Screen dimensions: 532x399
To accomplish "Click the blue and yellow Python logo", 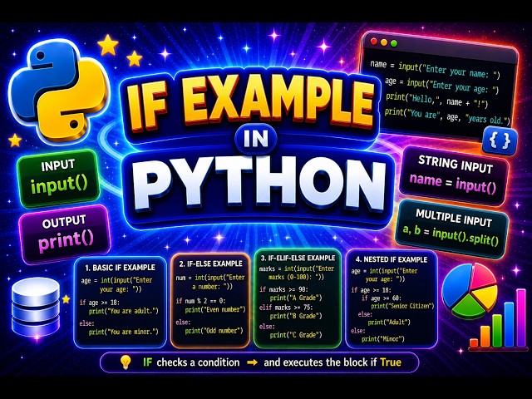I will pos(58,92).
